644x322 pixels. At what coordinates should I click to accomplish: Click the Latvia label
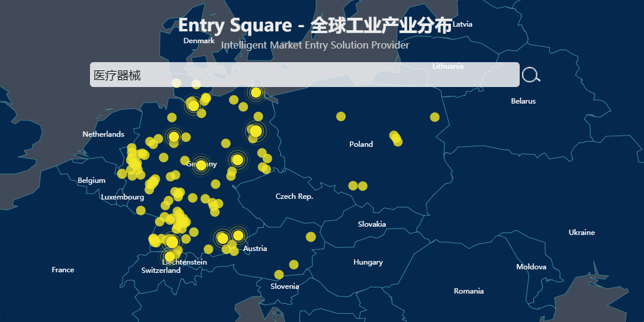tap(462, 24)
